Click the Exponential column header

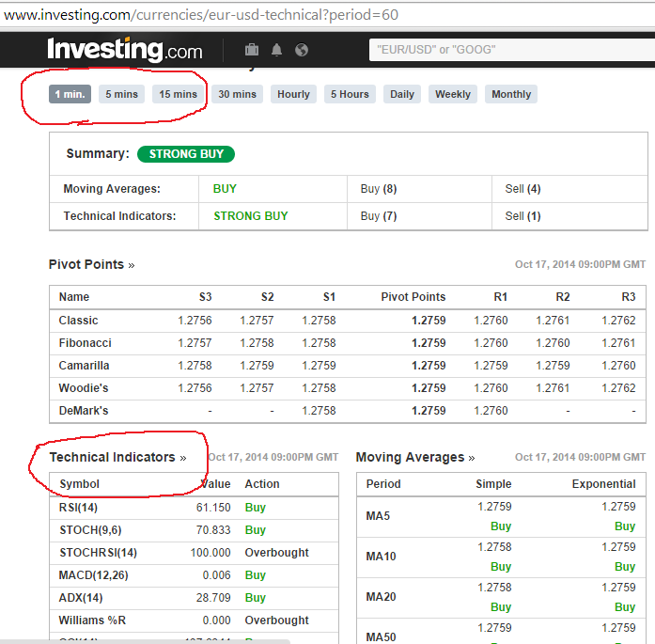[603, 484]
